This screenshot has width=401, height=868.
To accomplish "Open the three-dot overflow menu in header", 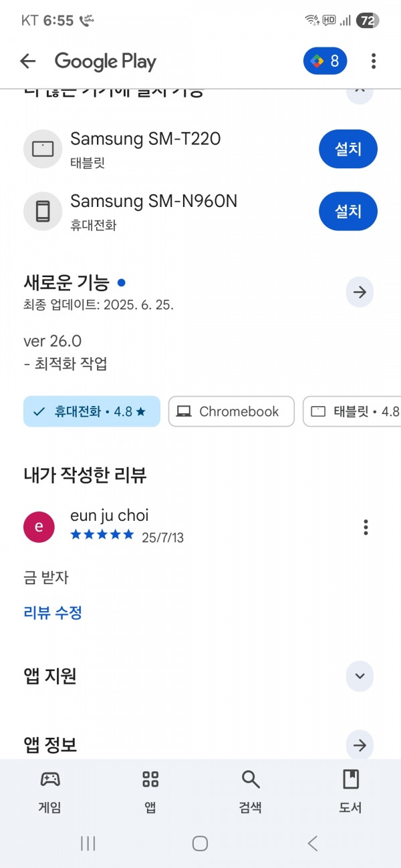I will click(374, 61).
